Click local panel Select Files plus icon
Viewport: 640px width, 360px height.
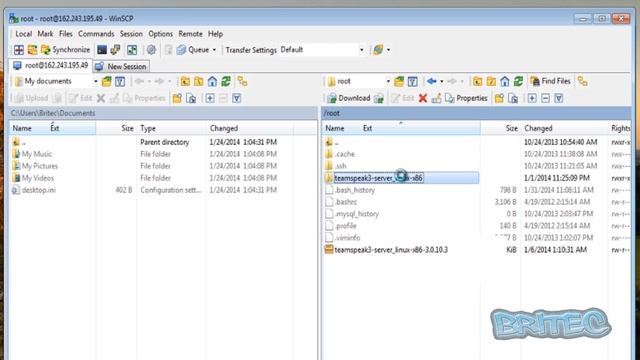[210, 98]
